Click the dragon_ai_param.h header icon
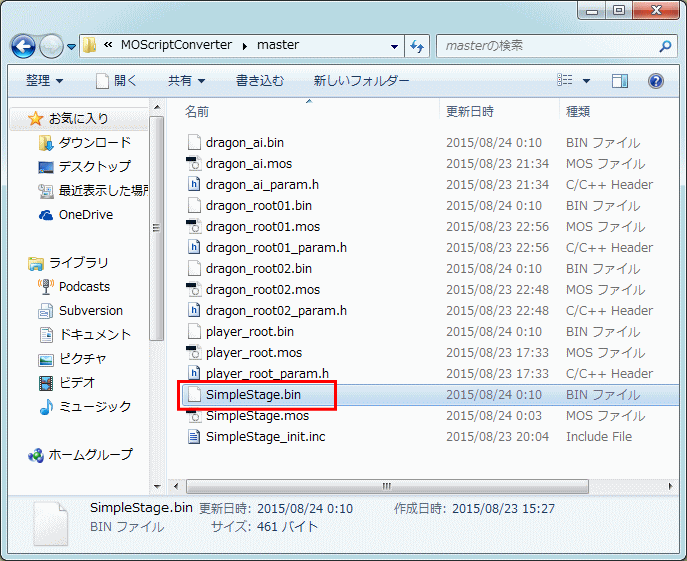687x561 pixels. click(194, 185)
